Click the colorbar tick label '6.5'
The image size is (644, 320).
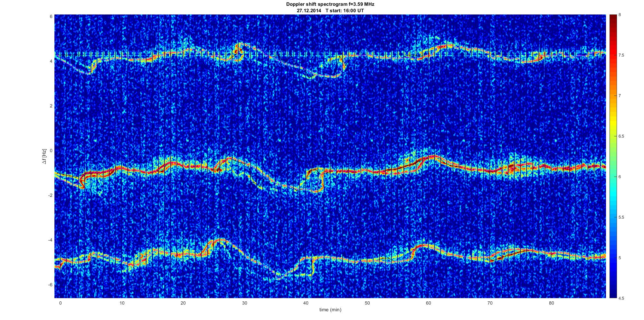[621, 136]
